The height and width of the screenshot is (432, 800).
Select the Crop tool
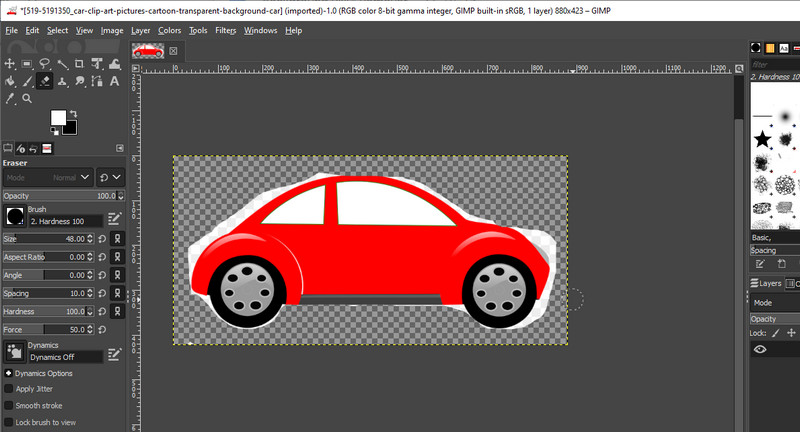pyautogui.click(x=78, y=64)
